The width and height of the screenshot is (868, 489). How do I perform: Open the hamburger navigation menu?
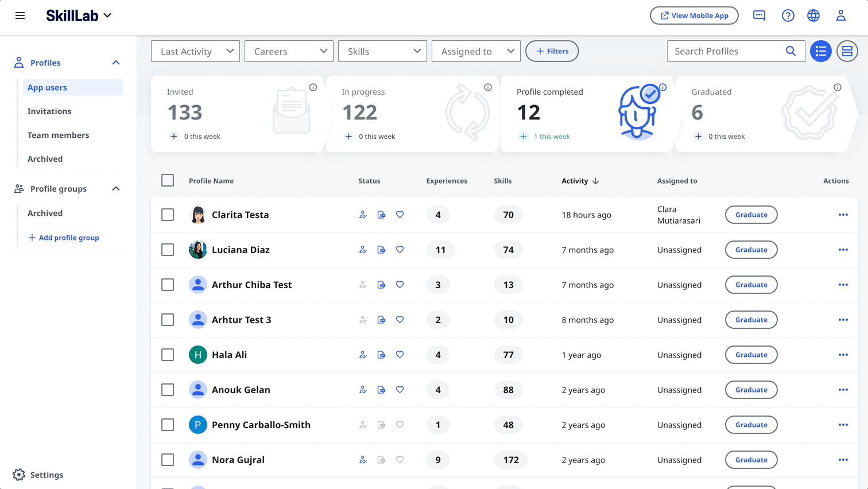[x=20, y=15]
